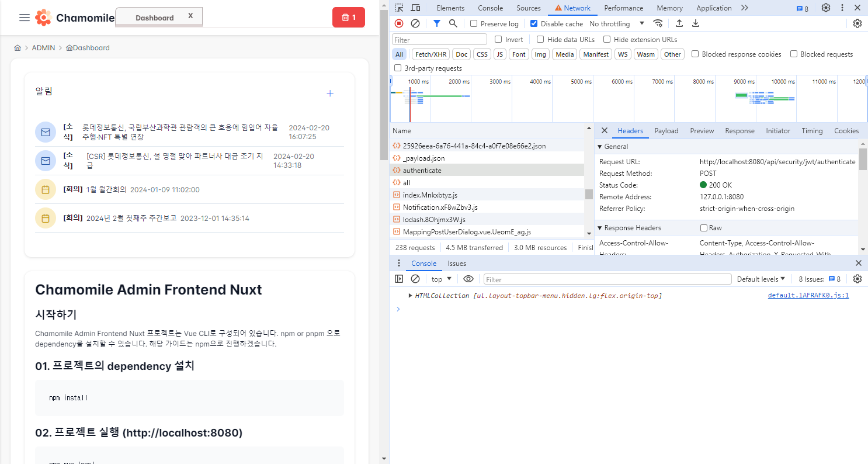Click the DevTools messages badge showing 8

(803, 8)
